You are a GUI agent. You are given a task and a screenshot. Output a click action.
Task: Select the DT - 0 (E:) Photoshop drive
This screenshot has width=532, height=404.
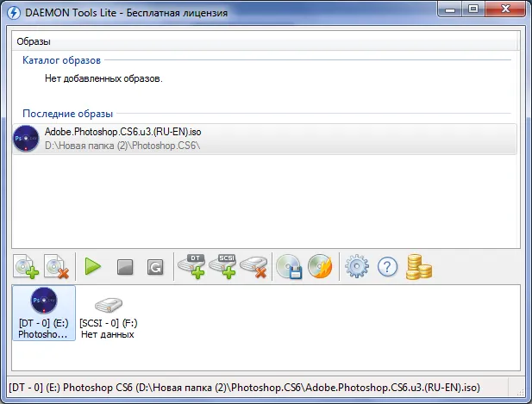click(x=44, y=313)
